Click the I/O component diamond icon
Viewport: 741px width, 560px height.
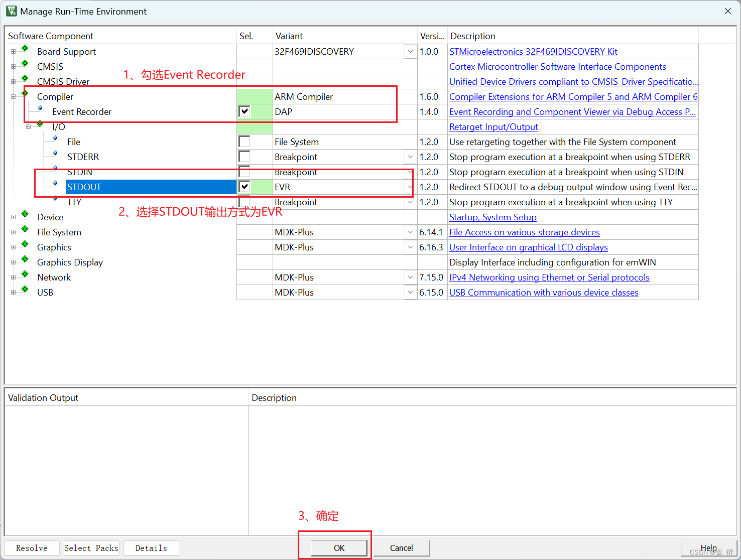(x=40, y=124)
